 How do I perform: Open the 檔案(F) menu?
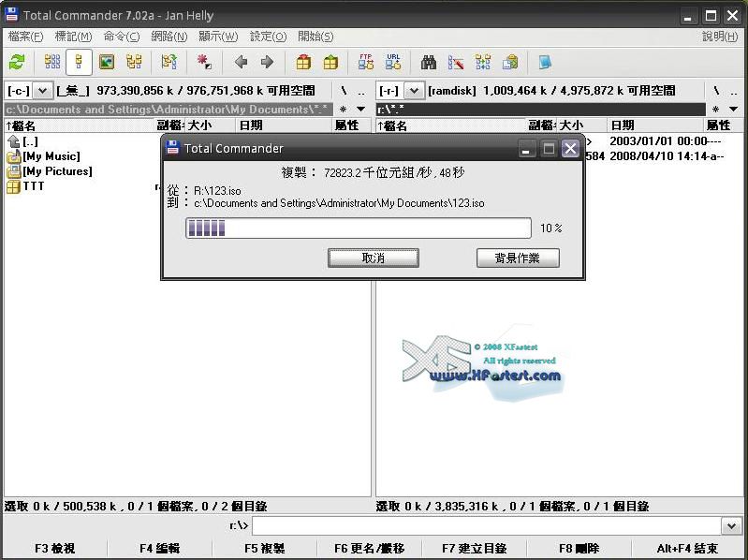26,37
